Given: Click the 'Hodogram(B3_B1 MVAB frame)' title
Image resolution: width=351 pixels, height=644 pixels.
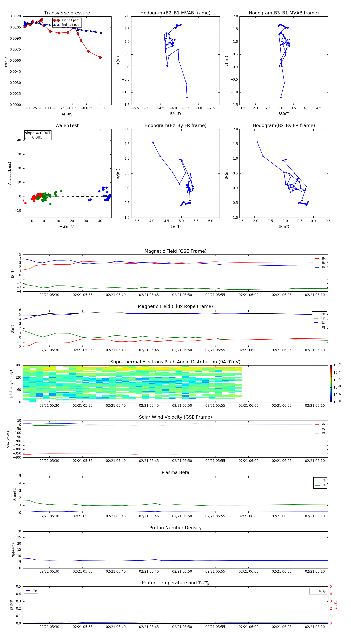Looking at the screenshot, I should [284, 13].
